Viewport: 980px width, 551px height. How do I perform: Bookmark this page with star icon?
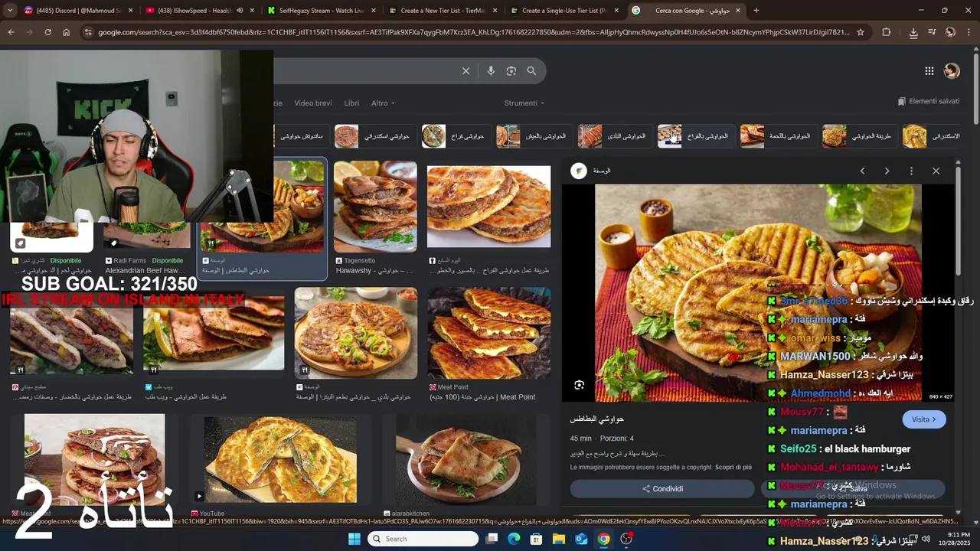click(861, 32)
